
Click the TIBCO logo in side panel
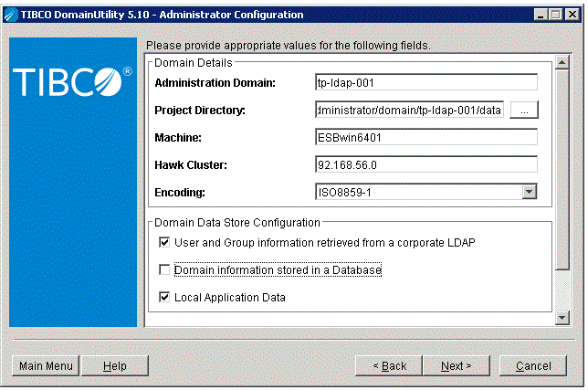[x=72, y=82]
